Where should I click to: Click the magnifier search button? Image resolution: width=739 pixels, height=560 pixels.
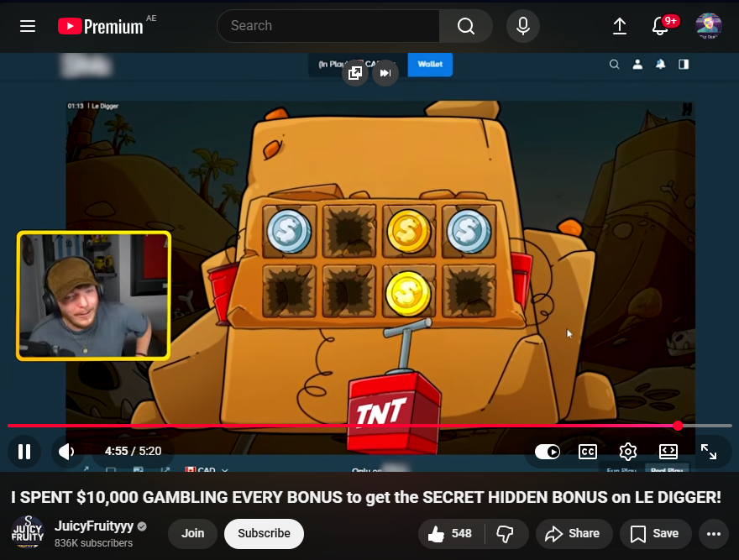pos(465,26)
